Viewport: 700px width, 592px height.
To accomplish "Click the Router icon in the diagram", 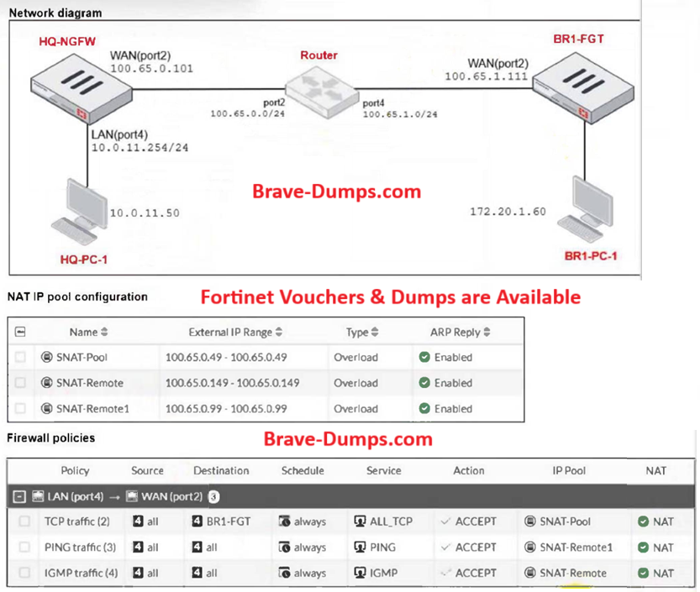I will [x=318, y=89].
